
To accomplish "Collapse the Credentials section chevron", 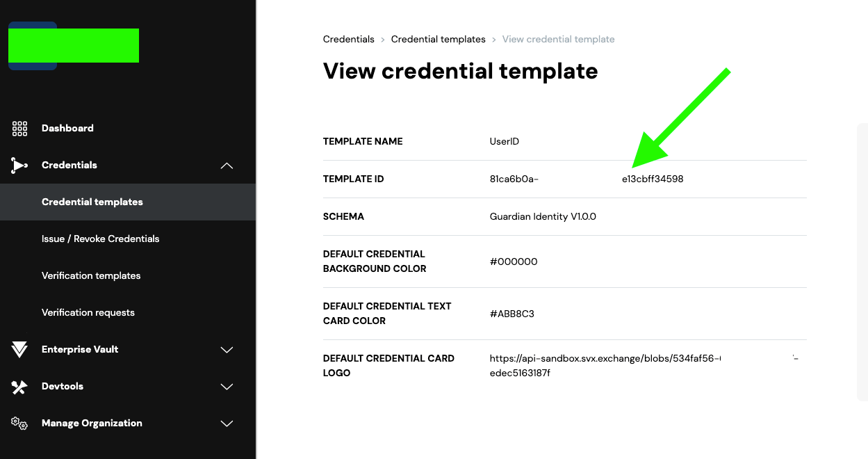I will coord(227,166).
